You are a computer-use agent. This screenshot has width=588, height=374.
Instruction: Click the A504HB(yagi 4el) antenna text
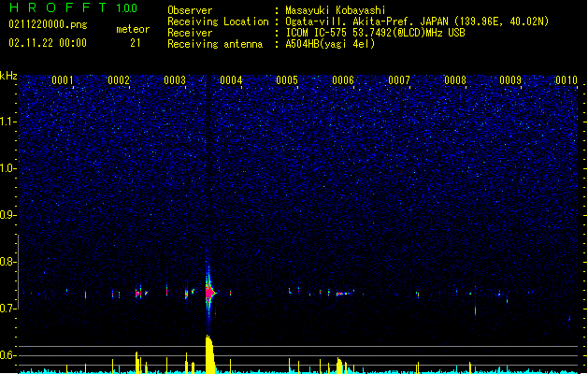coord(330,44)
